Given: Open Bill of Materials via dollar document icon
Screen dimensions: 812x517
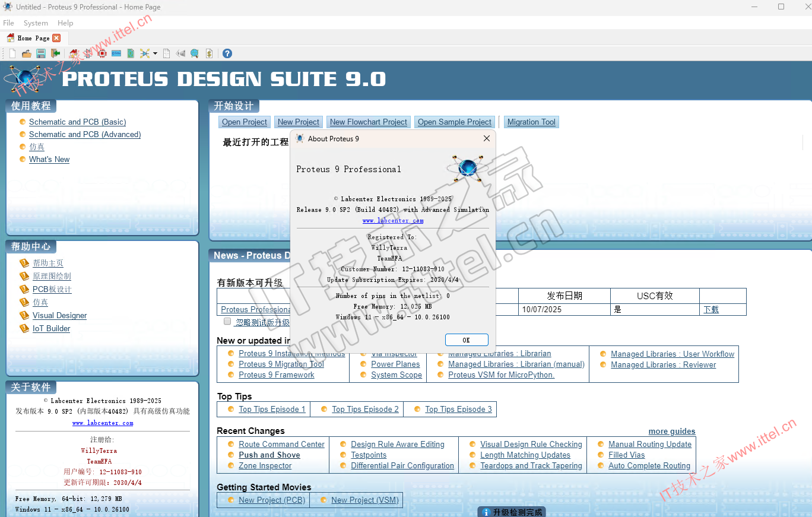Looking at the screenshot, I should pyautogui.click(x=209, y=53).
